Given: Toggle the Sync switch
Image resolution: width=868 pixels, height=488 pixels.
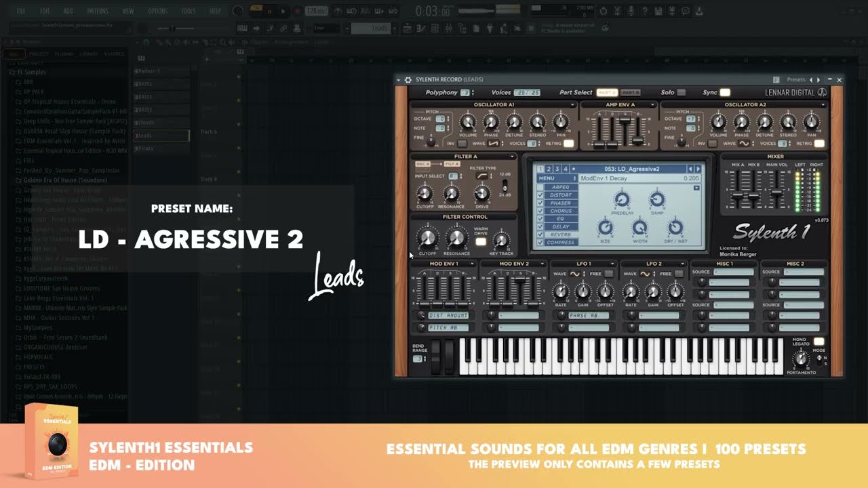Looking at the screenshot, I should 725,92.
